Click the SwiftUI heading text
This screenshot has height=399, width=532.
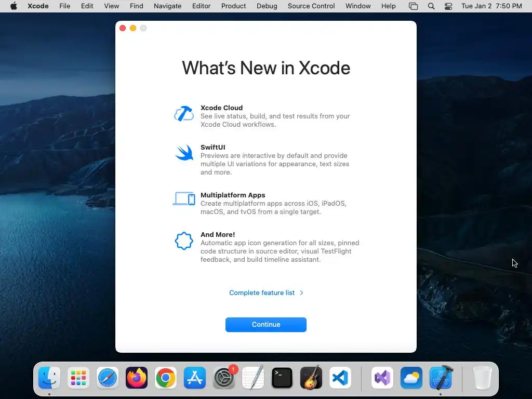(x=212, y=147)
